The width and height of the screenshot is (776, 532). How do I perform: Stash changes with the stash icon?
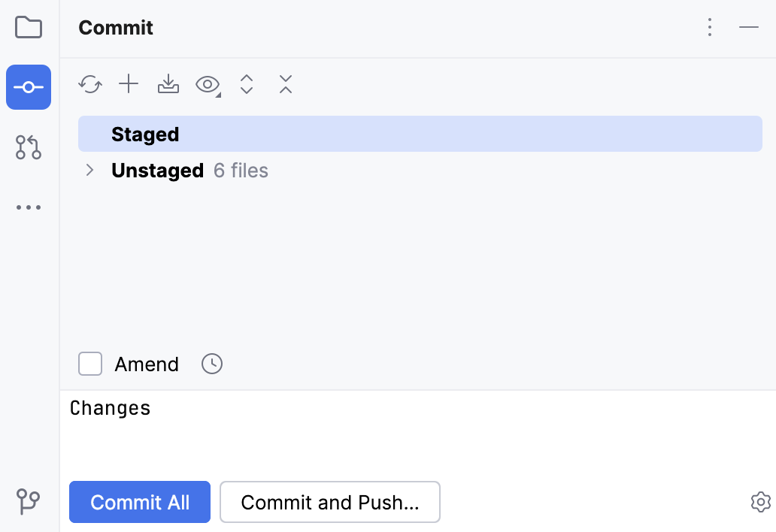coord(168,84)
